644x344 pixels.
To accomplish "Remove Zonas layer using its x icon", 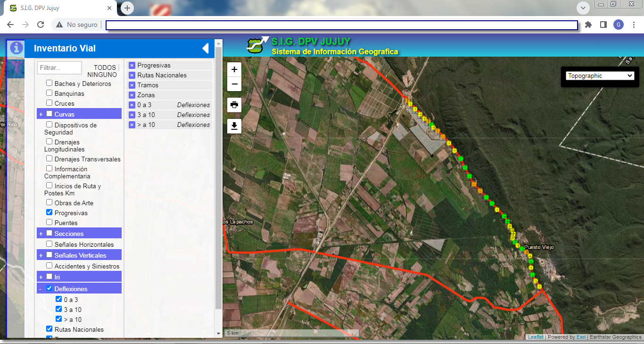I will (x=132, y=95).
